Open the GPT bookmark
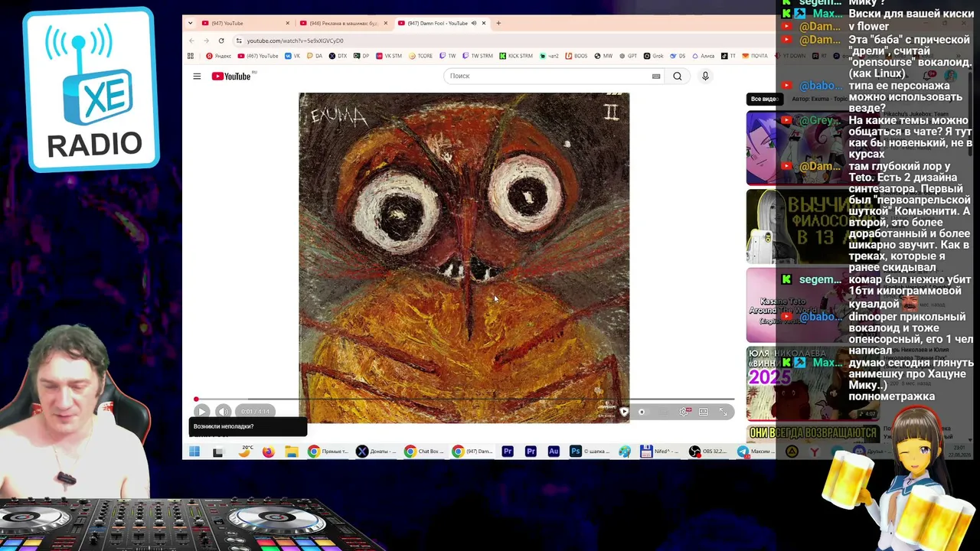The height and width of the screenshot is (551, 980). point(628,56)
